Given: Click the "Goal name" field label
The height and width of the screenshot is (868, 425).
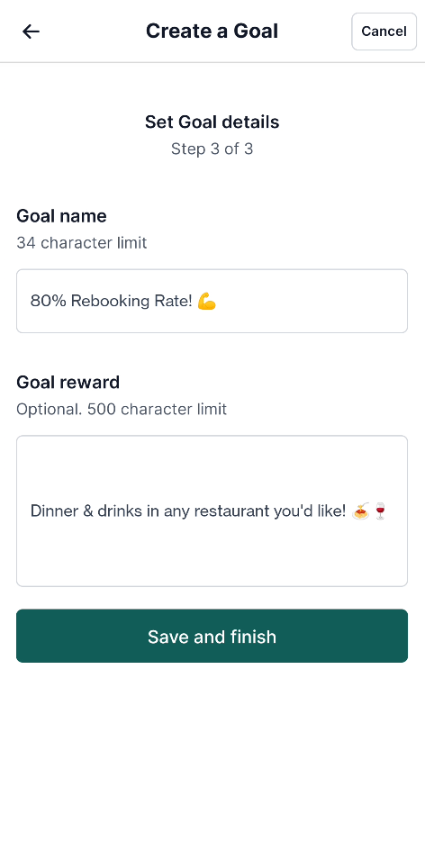Looking at the screenshot, I should click(x=61, y=216).
